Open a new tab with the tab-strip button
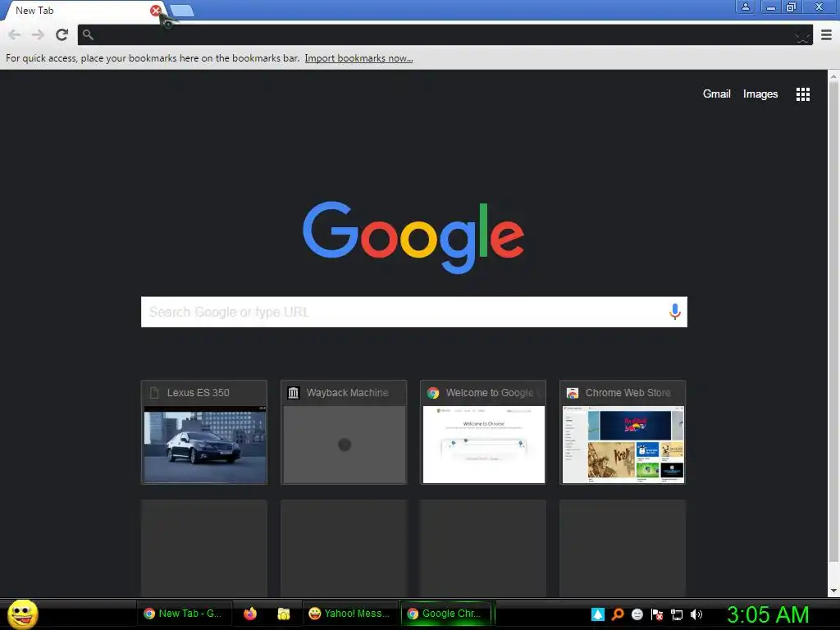The height and width of the screenshot is (630, 840). (x=183, y=11)
